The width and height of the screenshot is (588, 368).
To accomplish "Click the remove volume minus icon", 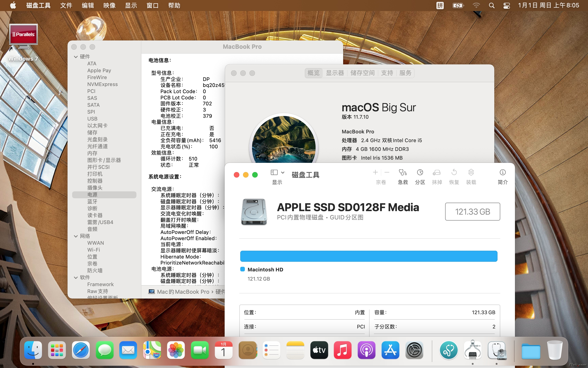I will click(x=387, y=172).
